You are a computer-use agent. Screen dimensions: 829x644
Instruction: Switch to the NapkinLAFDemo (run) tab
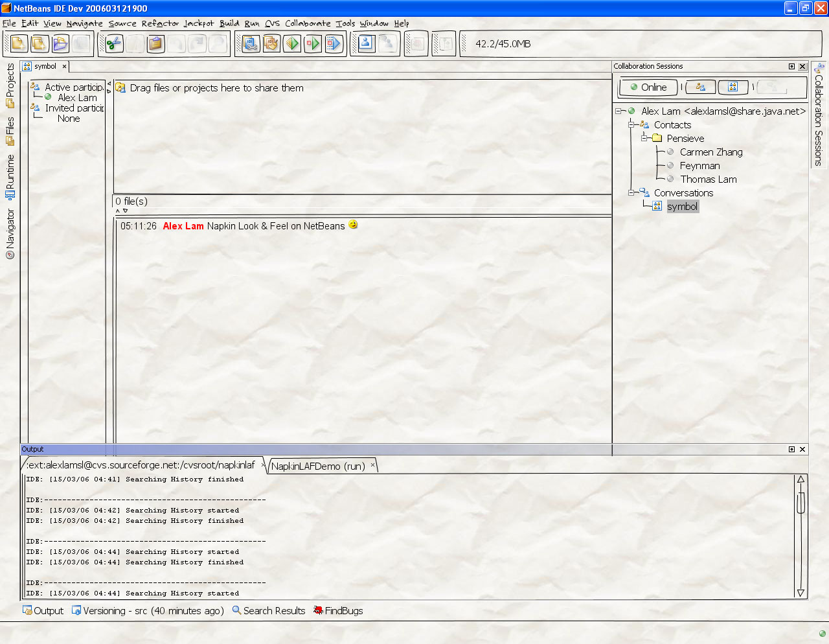click(318, 466)
